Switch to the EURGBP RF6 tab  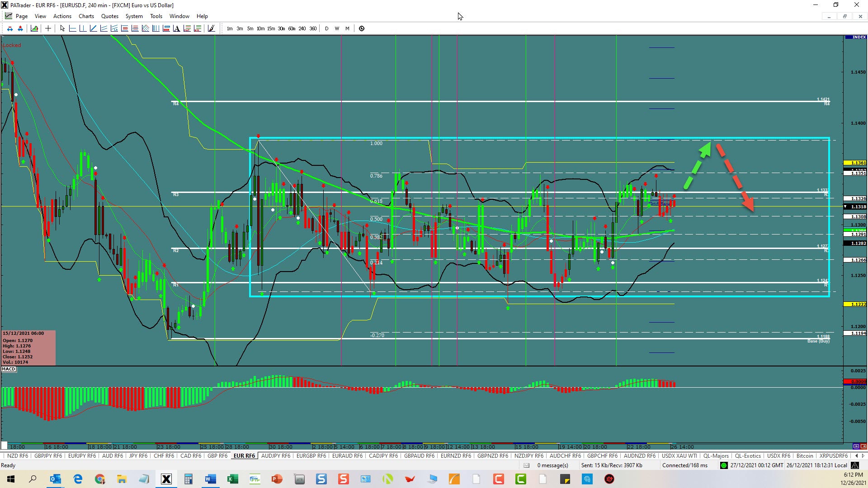(x=311, y=456)
